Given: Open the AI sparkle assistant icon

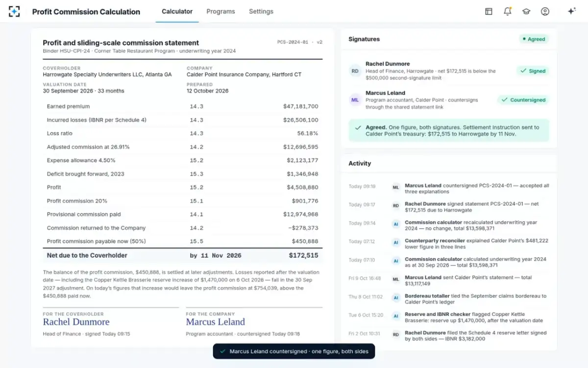Looking at the screenshot, I should [571, 11].
